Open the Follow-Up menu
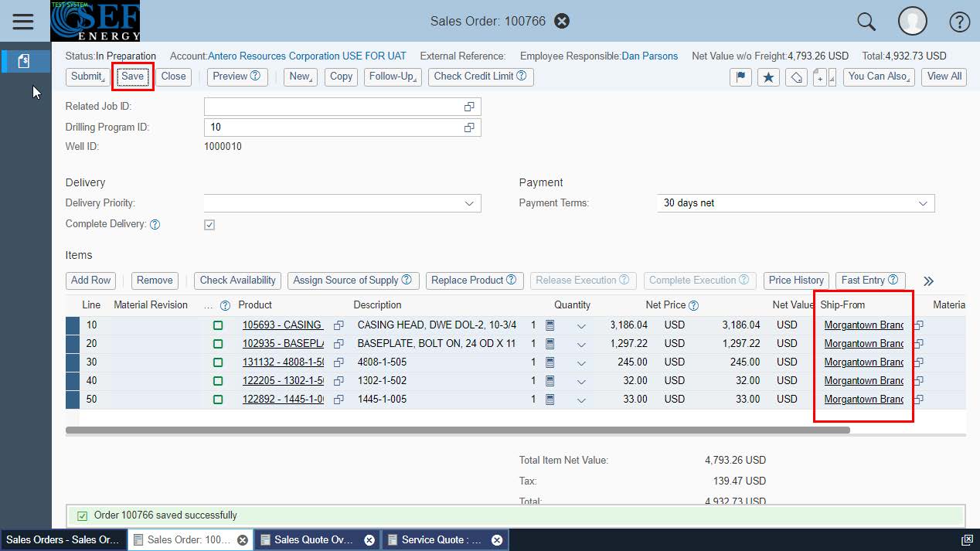Image resolution: width=980 pixels, height=551 pixels. point(393,77)
